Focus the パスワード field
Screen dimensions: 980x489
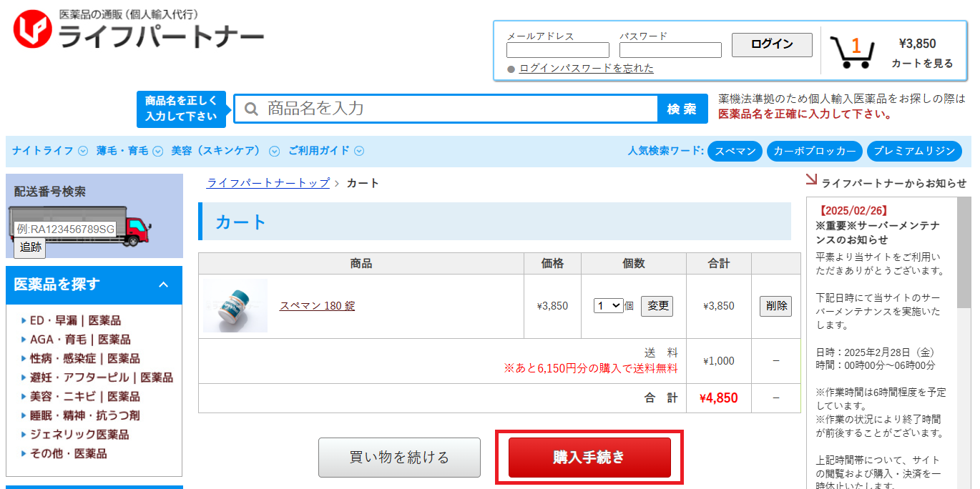coord(670,50)
